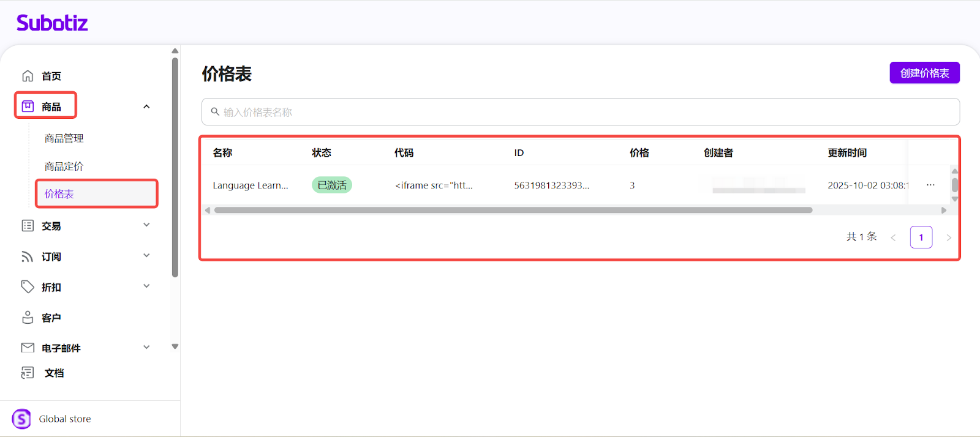Open the 商品定价 submenu item
Screen dimensions: 980x437
64,166
